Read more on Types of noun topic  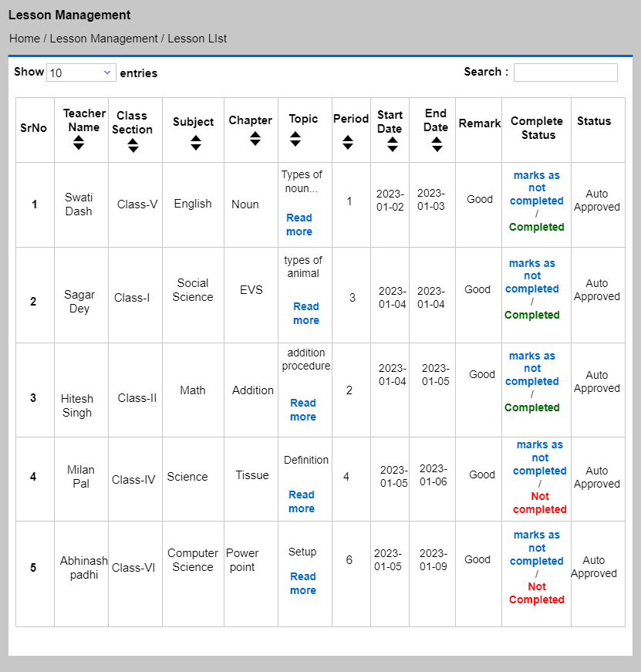coord(299,225)
